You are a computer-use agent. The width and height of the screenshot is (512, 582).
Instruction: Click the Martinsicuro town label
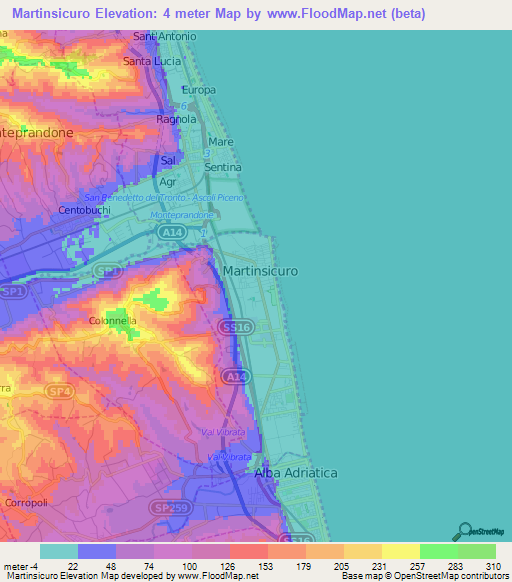click(x=260, y=271)
